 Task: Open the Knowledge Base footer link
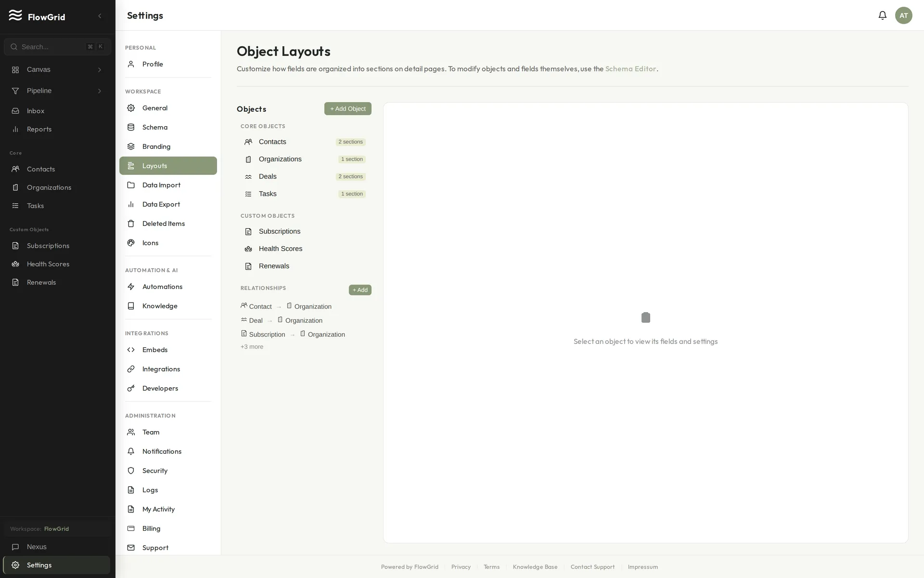[x=535, y=567]
